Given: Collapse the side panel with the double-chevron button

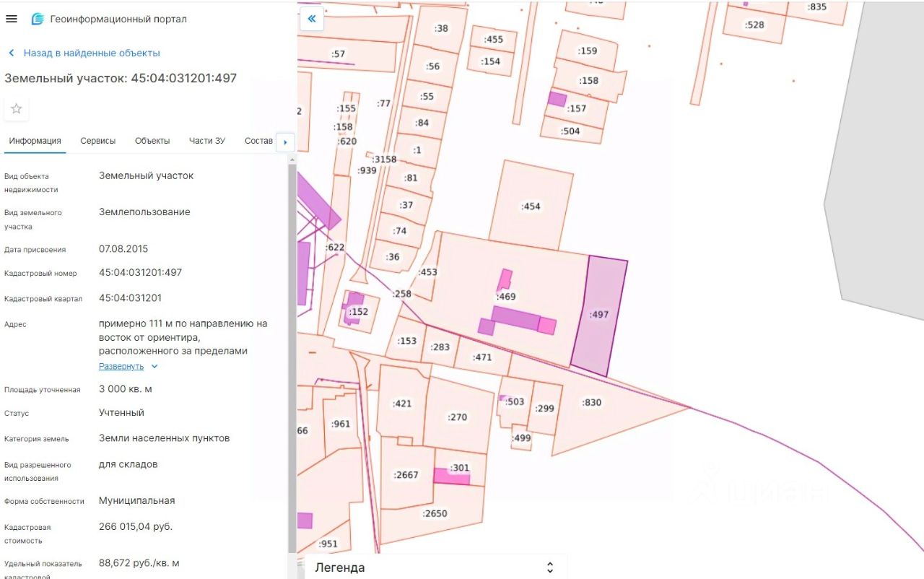Looking at the screenshot, I should tap(312, 19).
